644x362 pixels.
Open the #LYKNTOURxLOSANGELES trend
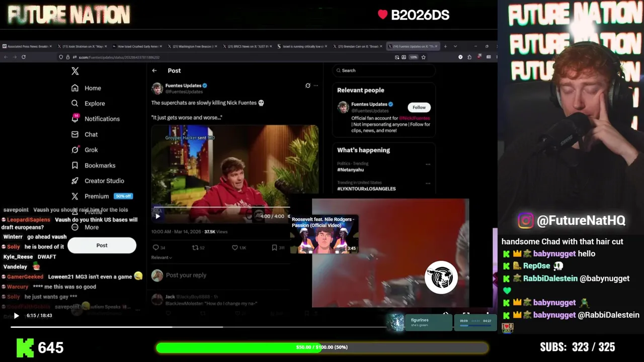[366, 189]
